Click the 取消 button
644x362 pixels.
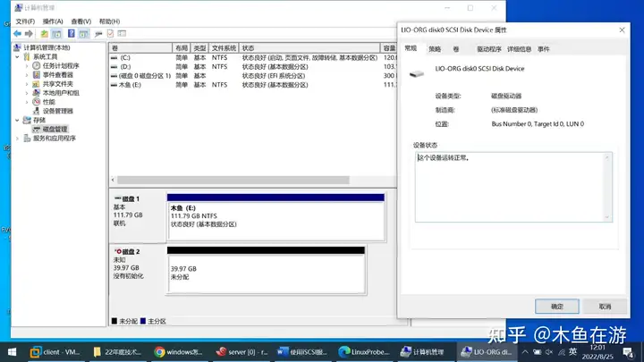point(605,307)
